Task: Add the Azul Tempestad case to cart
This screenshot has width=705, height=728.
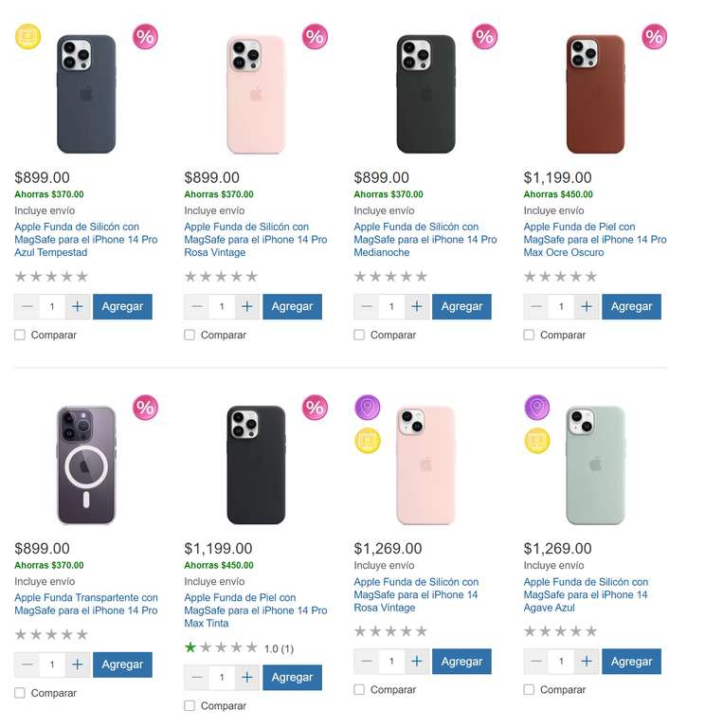Action: pyautogui.click(x=122, y=306)
